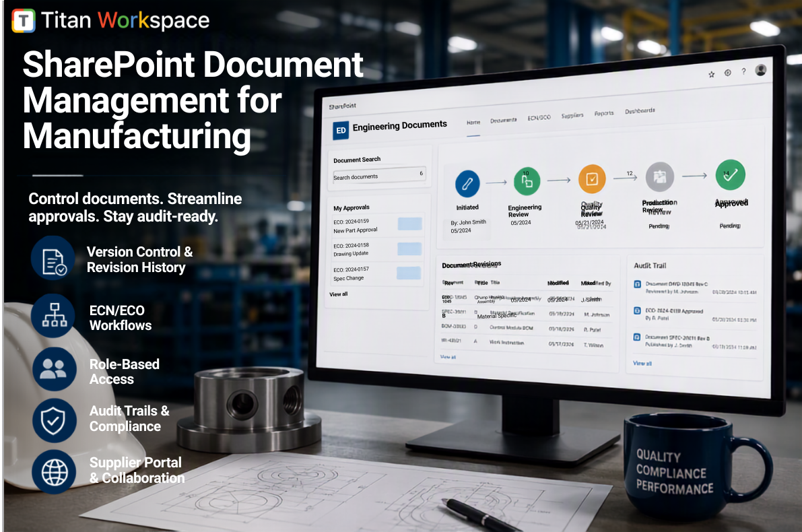Click the Titan Workspace logo icon
Screen dimensions: 802x532
[23, 20]
